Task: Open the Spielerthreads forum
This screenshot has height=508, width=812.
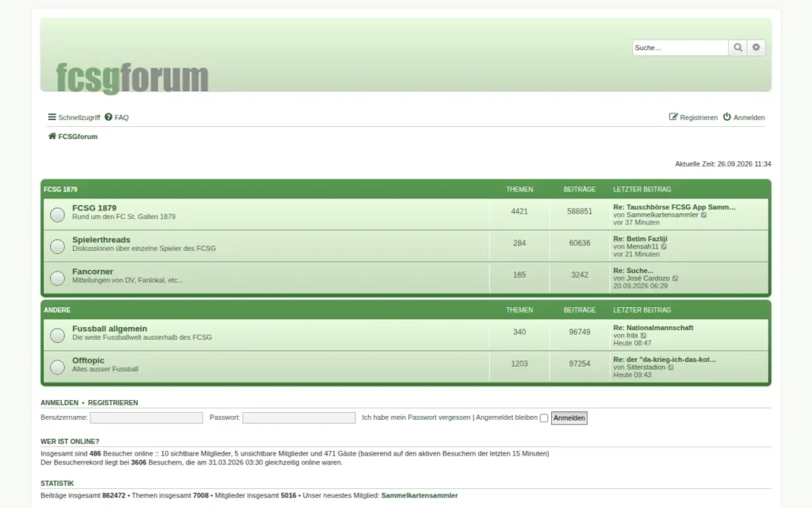Action: 101,240
